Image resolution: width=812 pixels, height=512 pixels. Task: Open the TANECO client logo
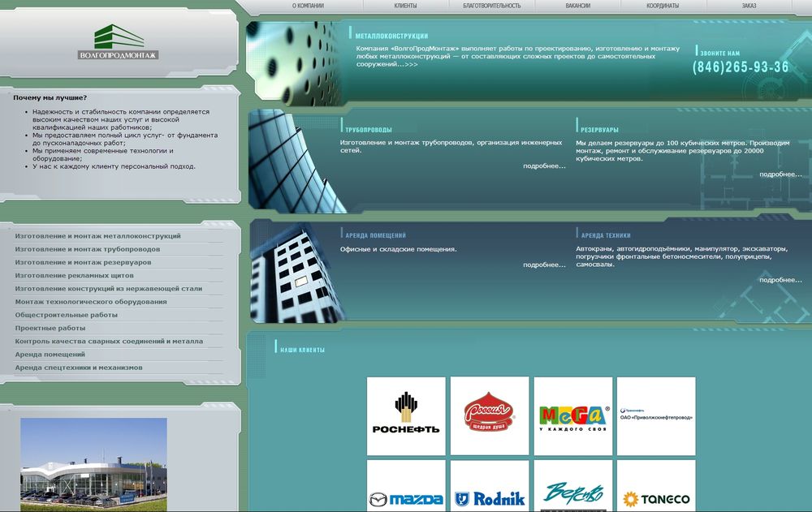coord(656,486)
